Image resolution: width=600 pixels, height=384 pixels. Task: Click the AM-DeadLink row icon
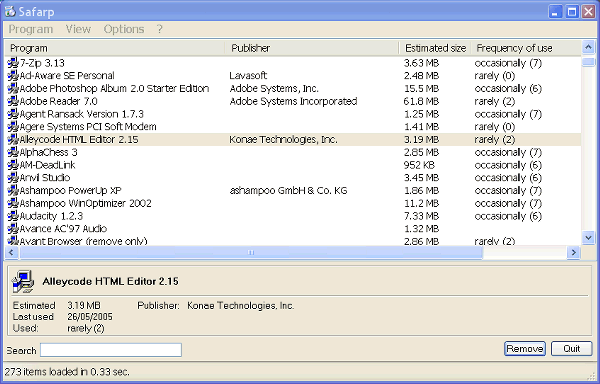13,165
